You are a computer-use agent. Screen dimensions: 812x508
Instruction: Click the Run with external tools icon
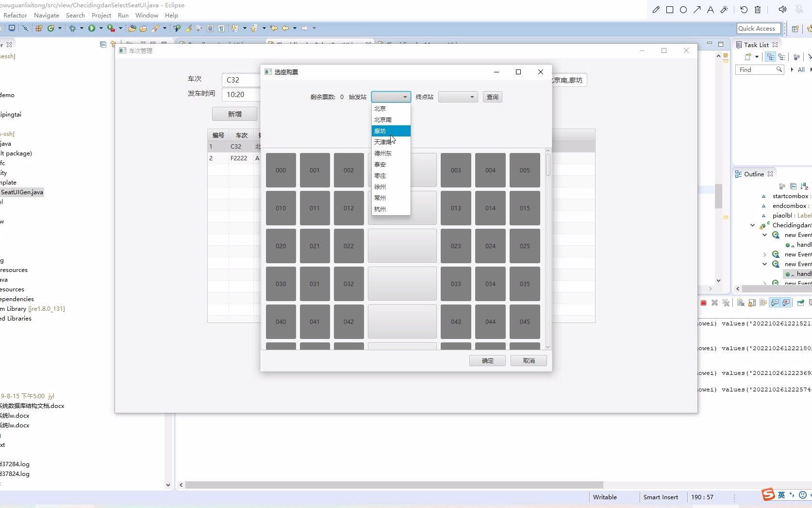click(x=111, y=28)
